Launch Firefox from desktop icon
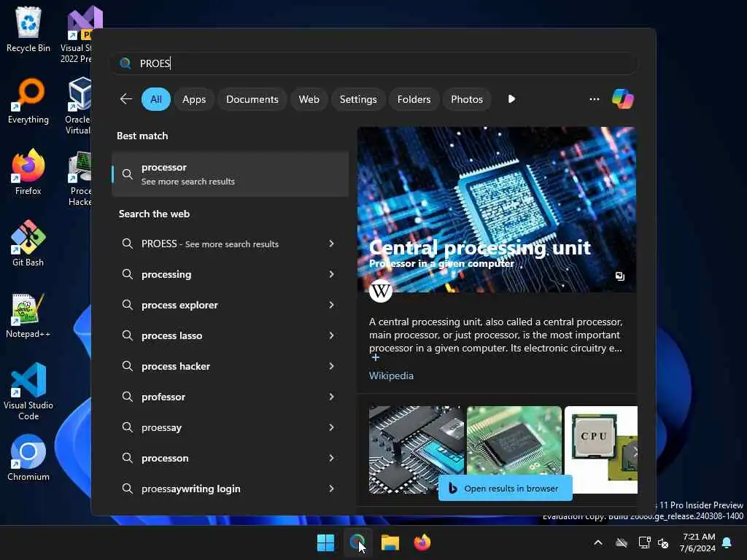Screen dimensions: 747x560 [x=28, y=172]
